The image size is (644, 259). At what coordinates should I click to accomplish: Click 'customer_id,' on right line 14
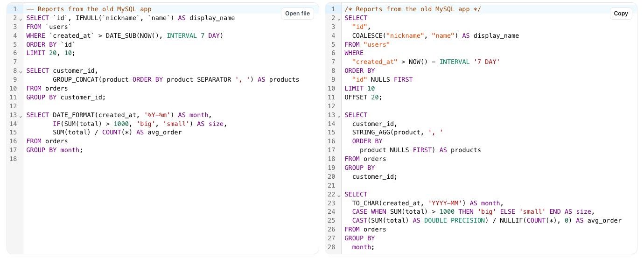click(x=375, y=124)
